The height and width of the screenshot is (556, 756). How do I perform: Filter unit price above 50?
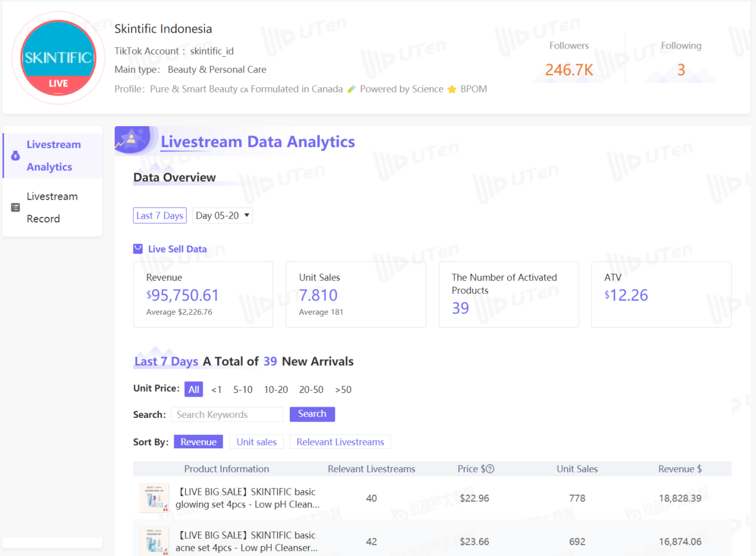point(343,389)
